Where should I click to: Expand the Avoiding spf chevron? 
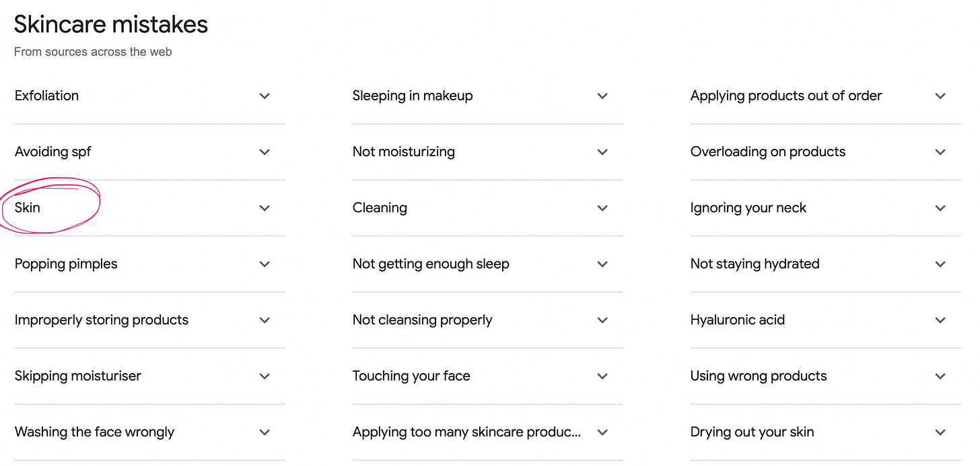265,152
